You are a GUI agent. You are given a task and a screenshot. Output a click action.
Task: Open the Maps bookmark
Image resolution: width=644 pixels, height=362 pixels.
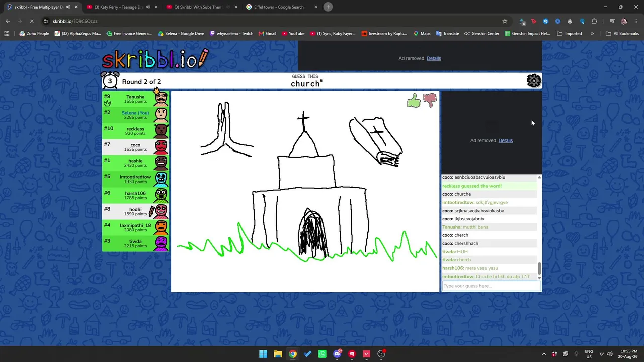[x=422, y=34]
